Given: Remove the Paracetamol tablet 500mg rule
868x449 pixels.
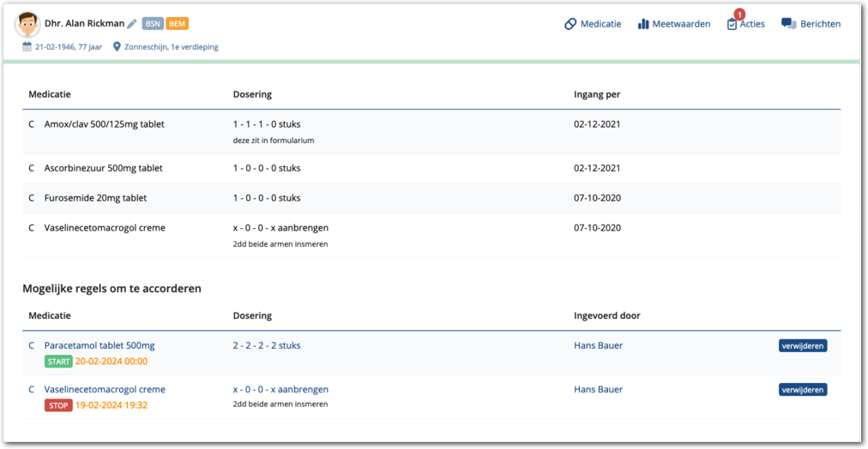Looking at the screenshot, I should (x=803, y=346).
